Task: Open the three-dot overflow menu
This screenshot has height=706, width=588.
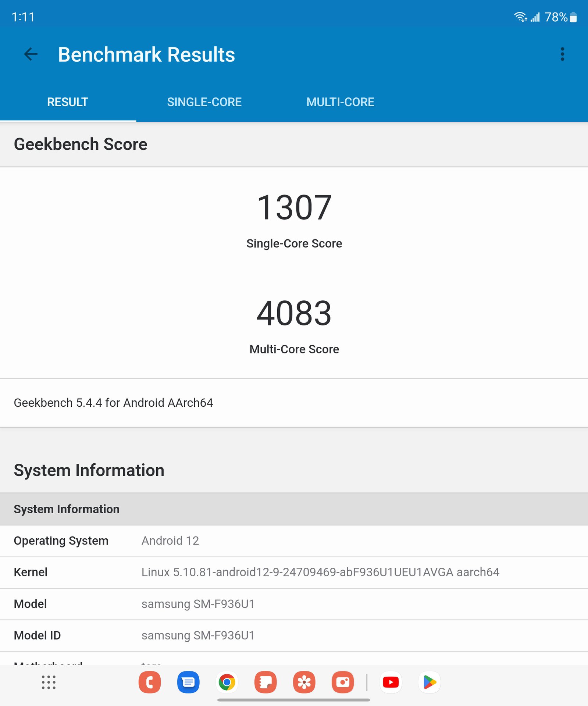Action: click(562, 54)
